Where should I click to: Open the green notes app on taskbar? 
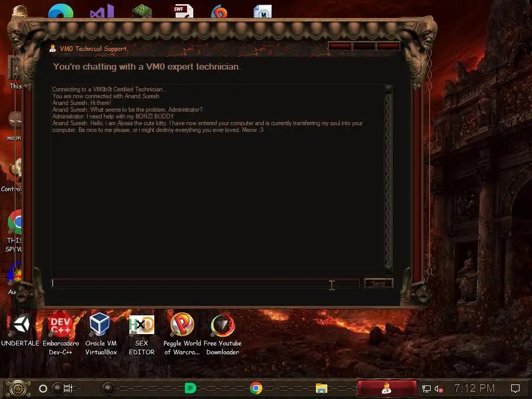[190, 388]
